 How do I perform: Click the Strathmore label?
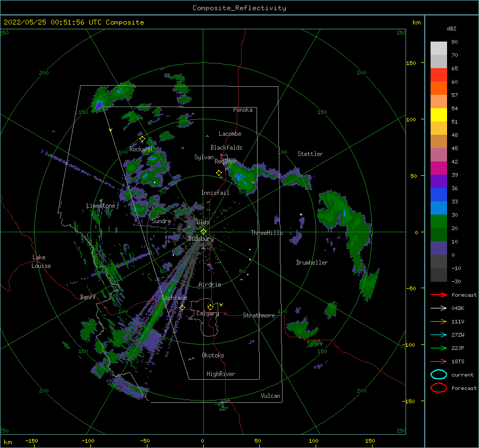259,315
